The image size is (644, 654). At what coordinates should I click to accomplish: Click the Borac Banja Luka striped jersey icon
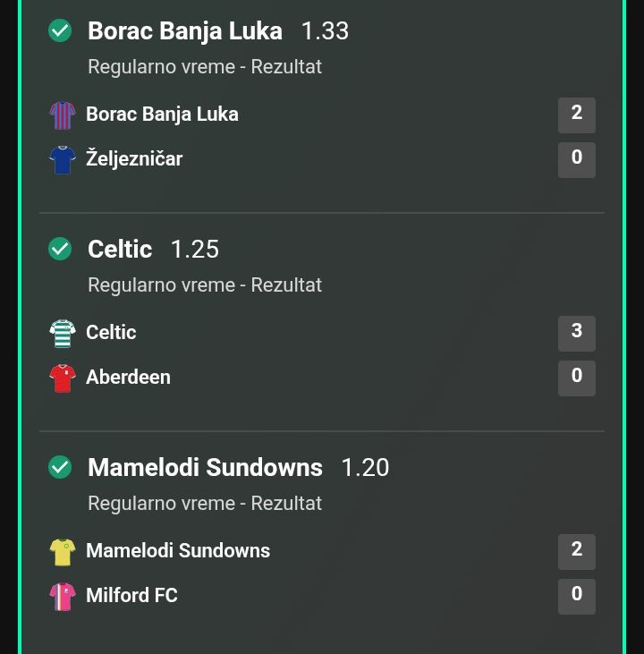(x=63, y=115)
